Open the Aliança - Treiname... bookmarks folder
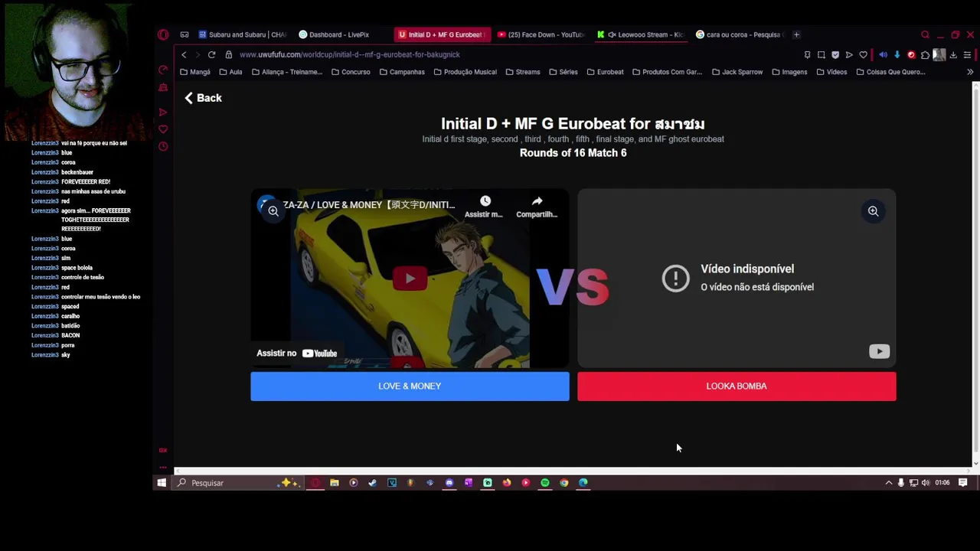The width and height of the screenshot is (980, 551). pos(286,72)
